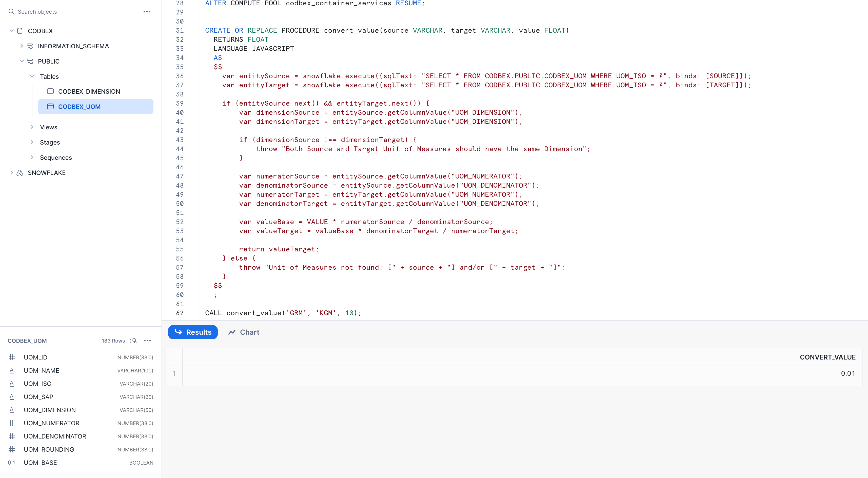Select the CODBEX_UOM table in tree
The width and height of the screenshot is (868, 478).
[x=96, y=106]
